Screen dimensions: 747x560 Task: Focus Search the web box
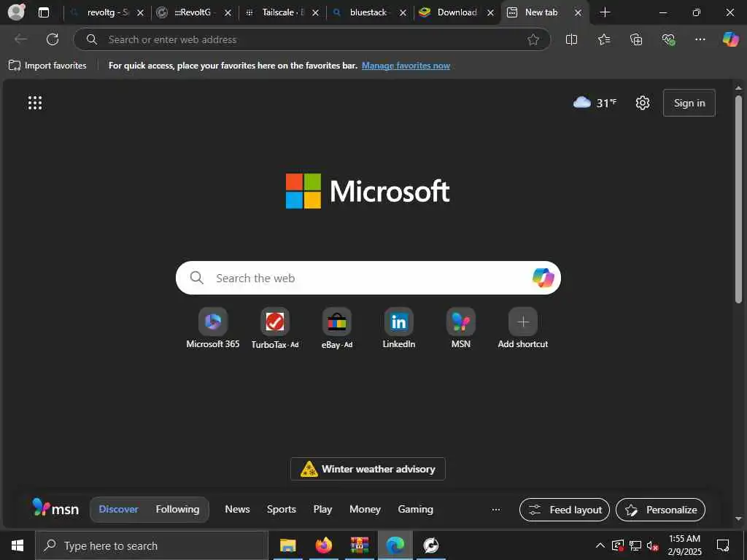point(368,278)
